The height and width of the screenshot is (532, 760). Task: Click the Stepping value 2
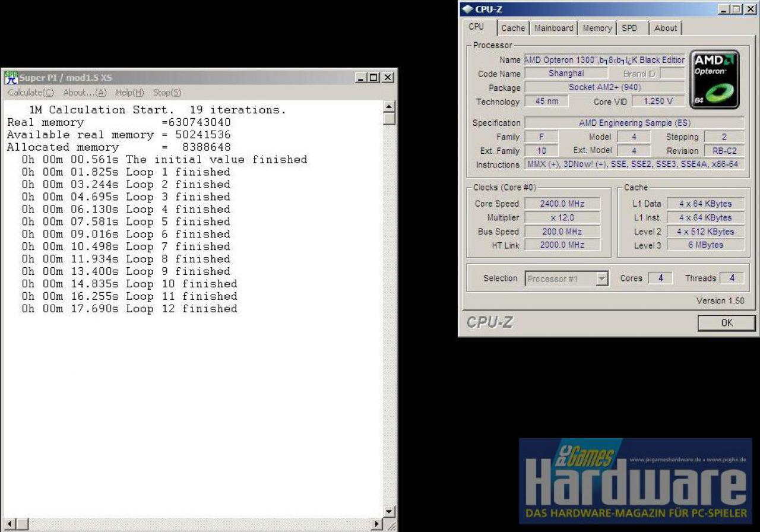click(x=724, y=137)
